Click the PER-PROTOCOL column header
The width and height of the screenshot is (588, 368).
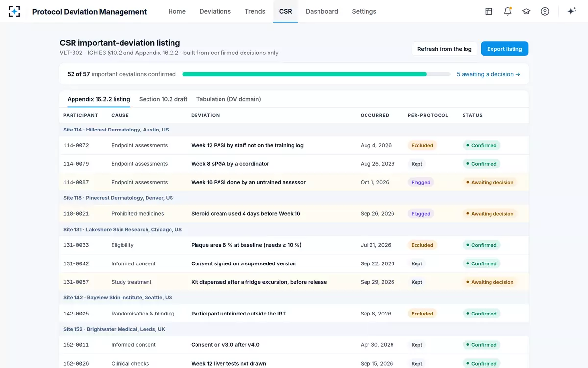pyautogui.click(x=428, y=115)
